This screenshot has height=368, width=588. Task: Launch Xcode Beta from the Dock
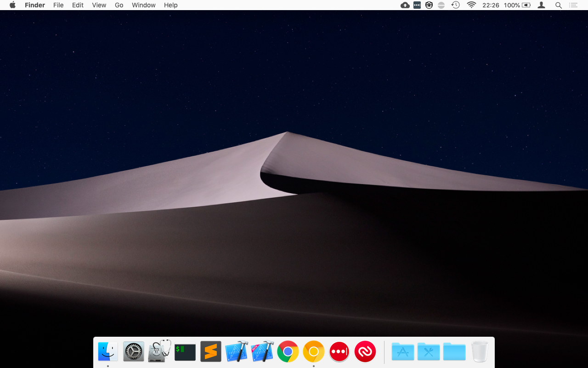[262, 352]
